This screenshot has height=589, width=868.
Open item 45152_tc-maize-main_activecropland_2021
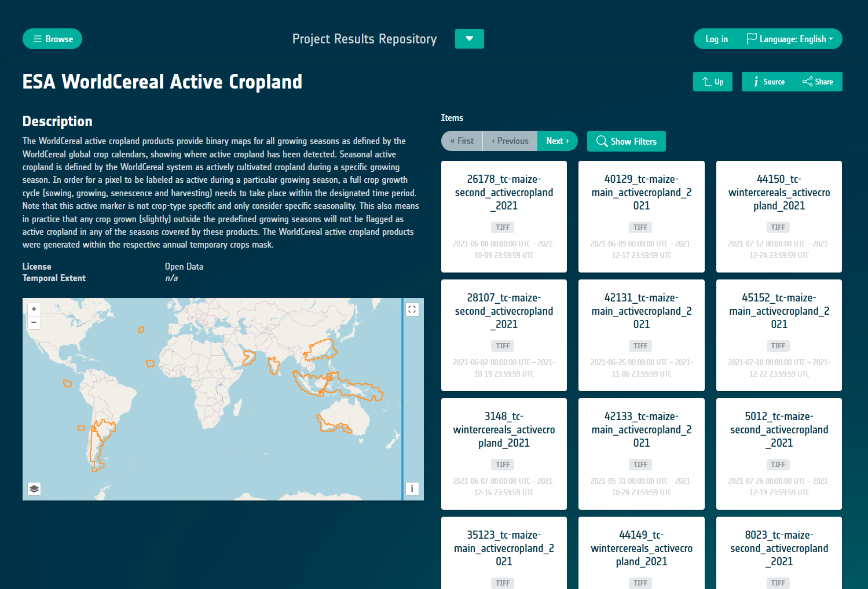779,311
